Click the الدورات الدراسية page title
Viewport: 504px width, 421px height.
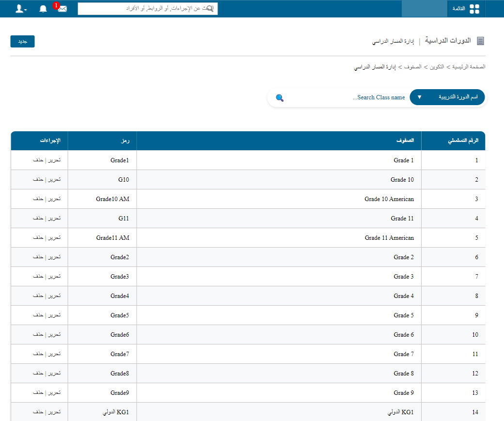(x=448, y=41)
